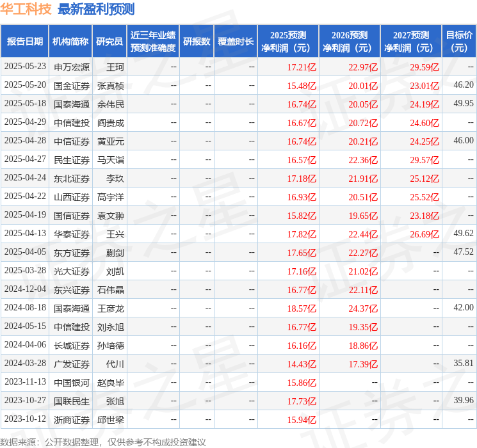Open the 浙商证券 institution entry
The height and width of the screenshot is (448, 477).
point(72,419)
